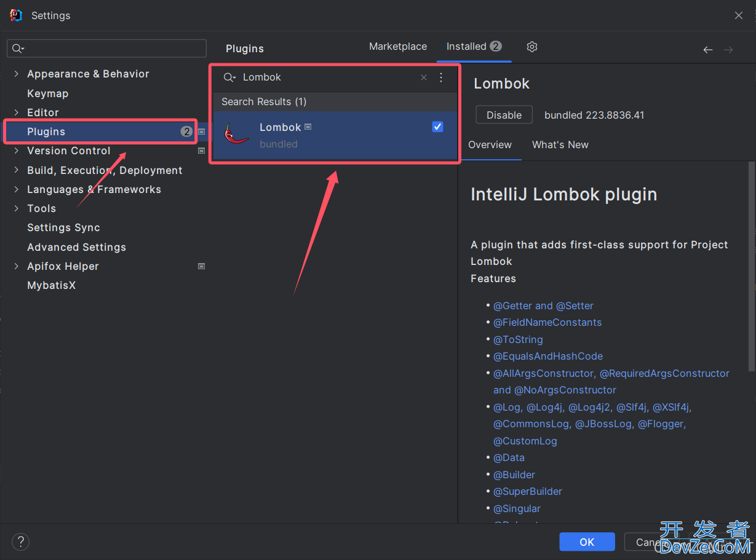Open the @FieldNameConstants link

tap(547, 322)
